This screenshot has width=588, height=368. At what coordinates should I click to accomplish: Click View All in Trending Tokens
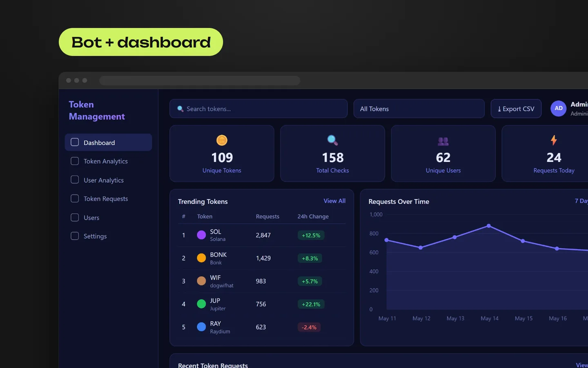click(x=334, y=201)
